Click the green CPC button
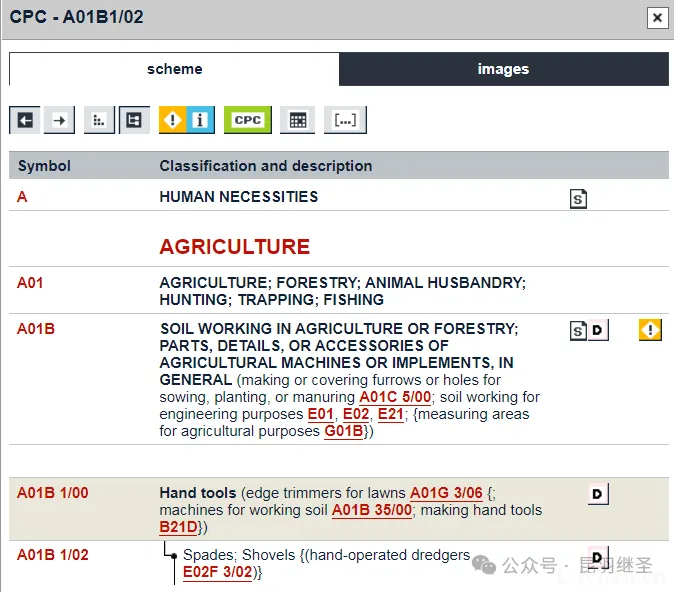The width and height of the screenshot is (674, 592). coord(247,120)
